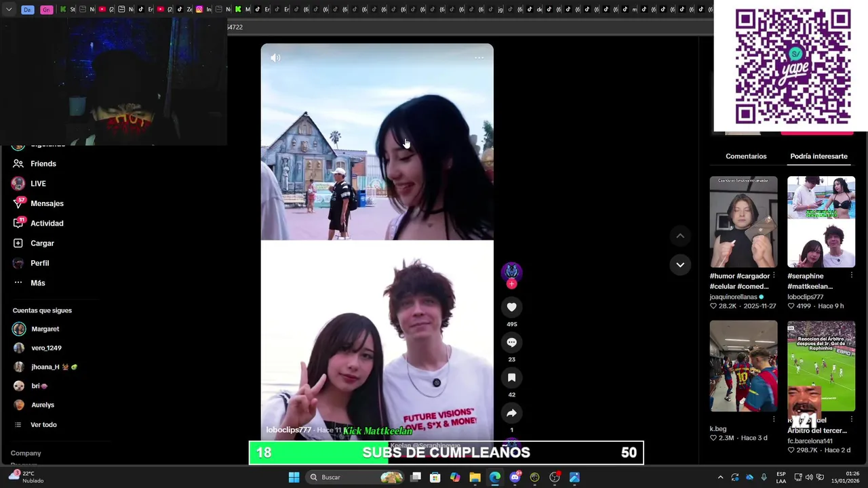This screenshot has width=868, height=488.
Task: Open the #seraphine #mattkeelan video thumbnail
Action: [x=821, y=222]
